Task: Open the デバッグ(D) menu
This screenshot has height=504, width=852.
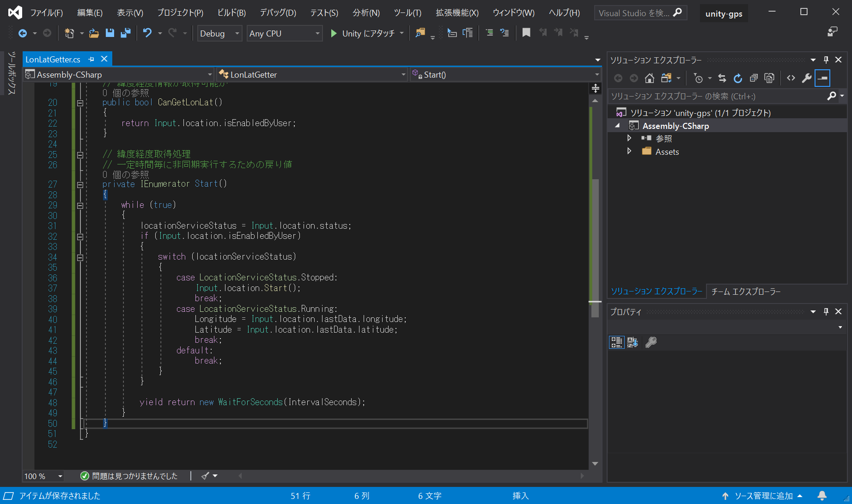Action: [x=278, y=13]
